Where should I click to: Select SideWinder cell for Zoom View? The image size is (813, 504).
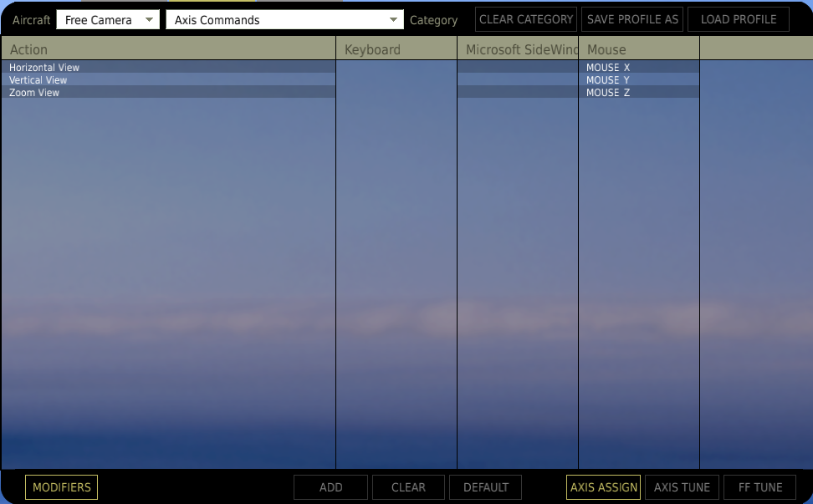tap(518, 92)
